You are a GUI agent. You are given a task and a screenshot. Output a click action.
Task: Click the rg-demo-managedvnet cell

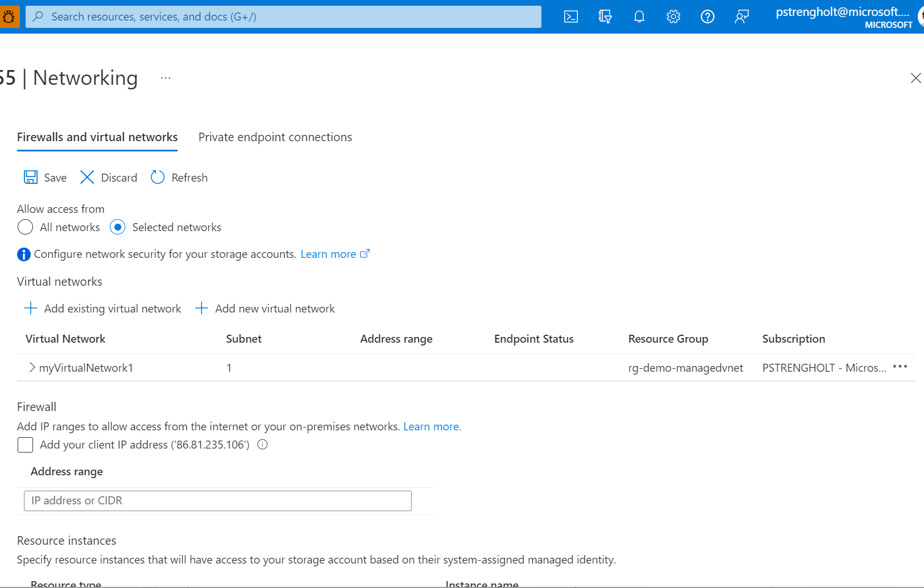685,368
